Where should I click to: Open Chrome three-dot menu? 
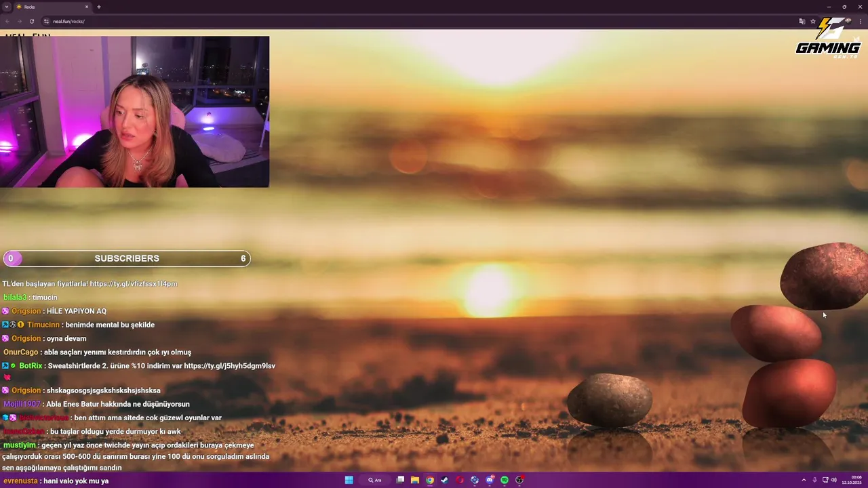(x=861, y=21)
